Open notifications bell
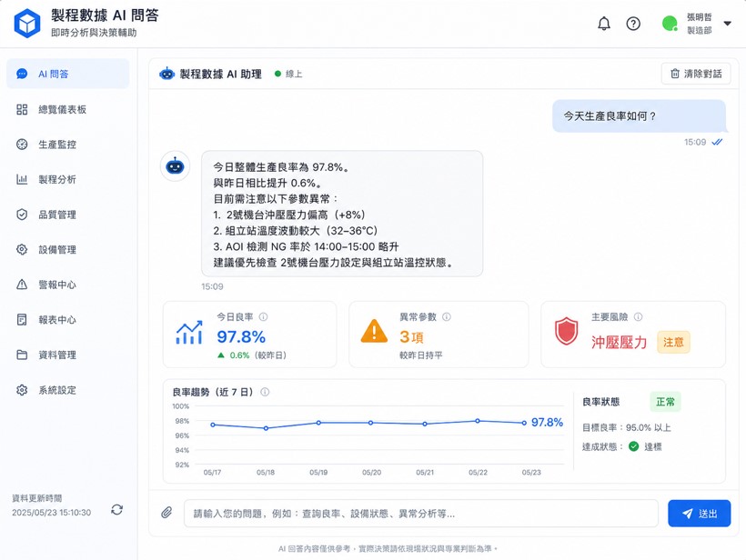The height and width of the screenshot is (560, 746). click(604, 24)
